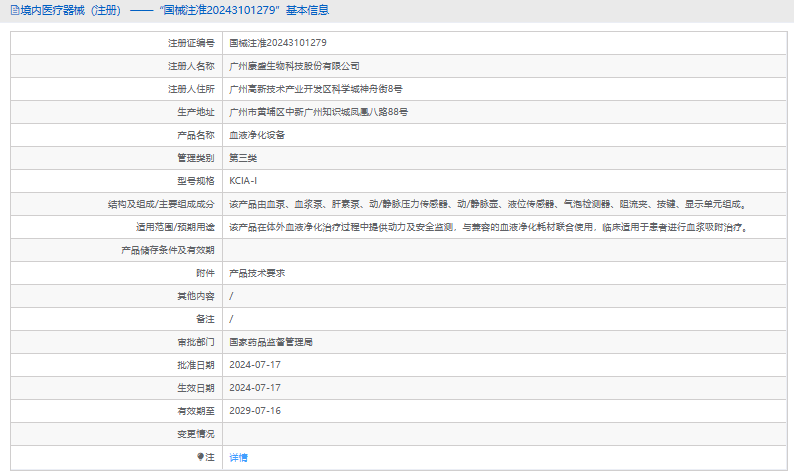Click the 适用范围/预期用途 label
794x475 pixels.
click(x=175, y=227)
